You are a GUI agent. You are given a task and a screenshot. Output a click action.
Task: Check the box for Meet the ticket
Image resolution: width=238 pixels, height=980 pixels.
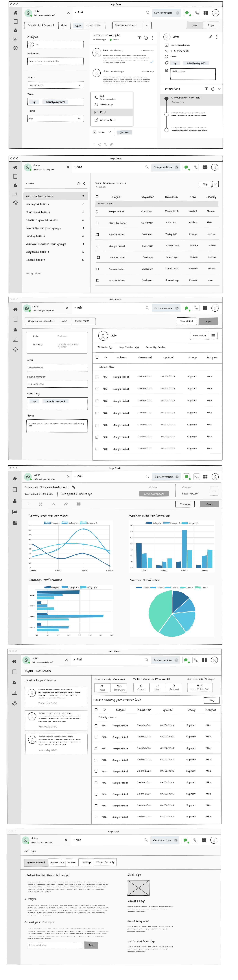click(x=98, y=223)
